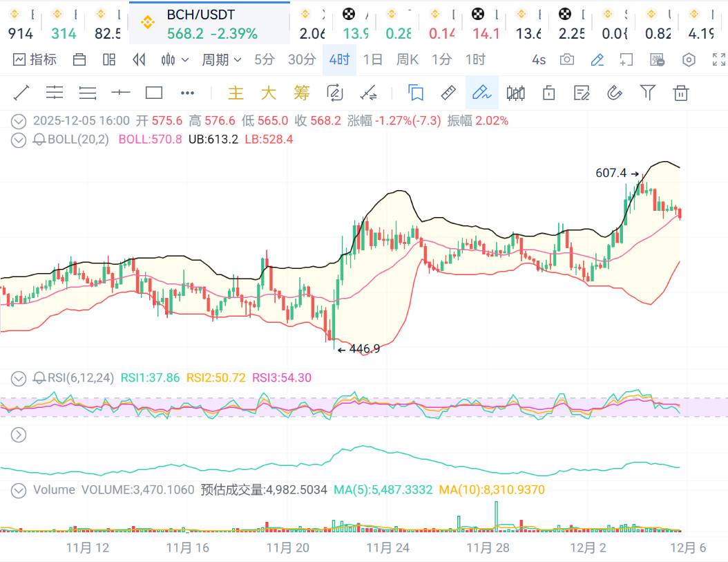This screenshot has width=728, height=562.
Task: Select the trend line drawing tool
Action: click(21, 92)
